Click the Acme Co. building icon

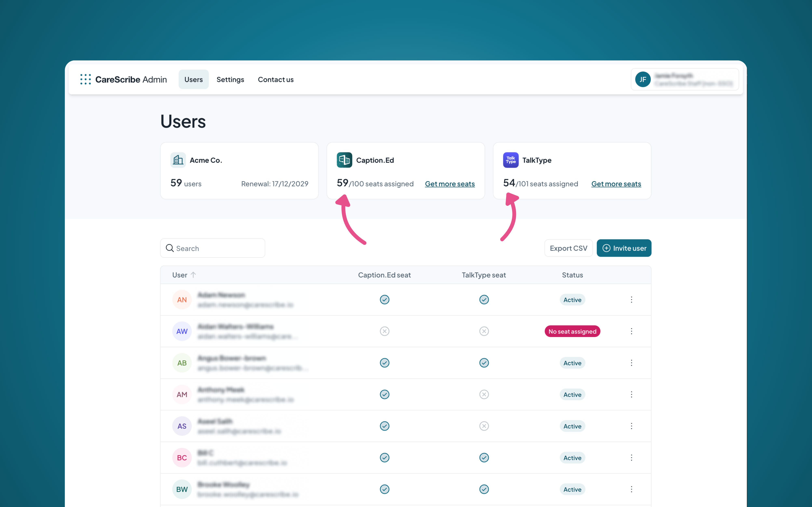[178, 160]
